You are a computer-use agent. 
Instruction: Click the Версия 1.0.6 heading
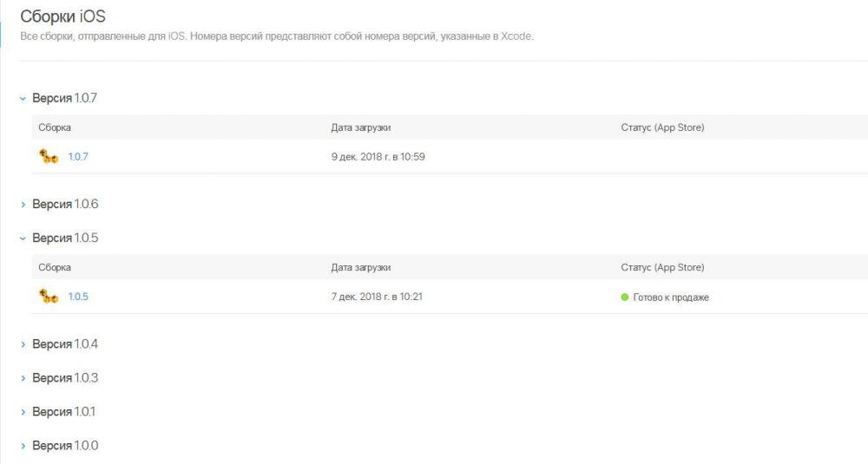click(65, 204)
